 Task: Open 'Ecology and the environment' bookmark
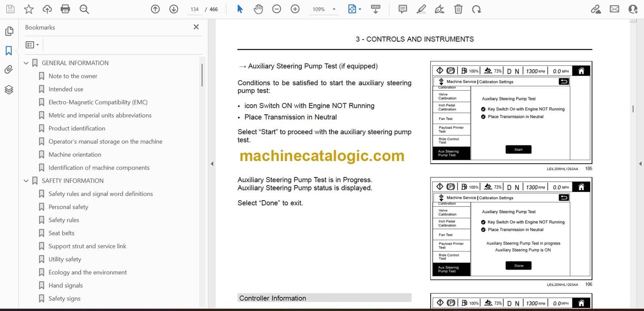(88, 273)
